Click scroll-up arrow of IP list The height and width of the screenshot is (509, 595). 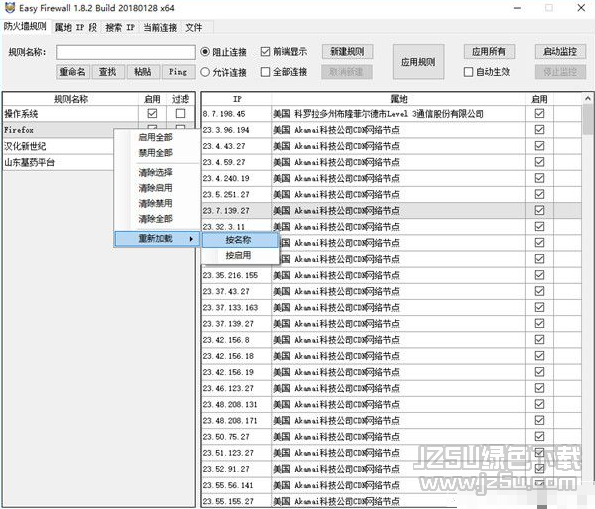pyautogui.click(x=588, y=99)
